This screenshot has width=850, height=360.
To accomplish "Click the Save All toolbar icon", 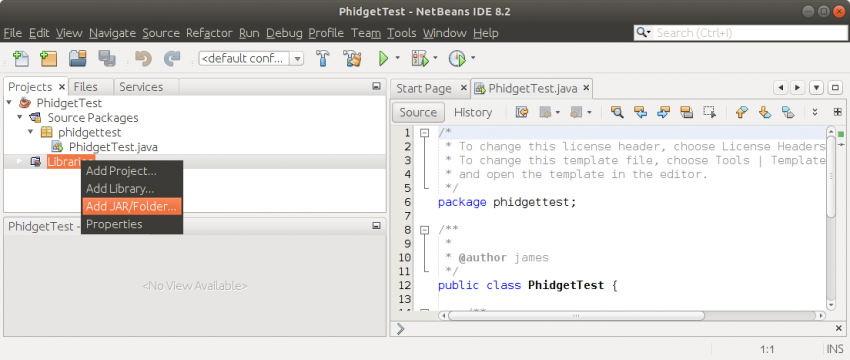I will [x=107, y=58].
